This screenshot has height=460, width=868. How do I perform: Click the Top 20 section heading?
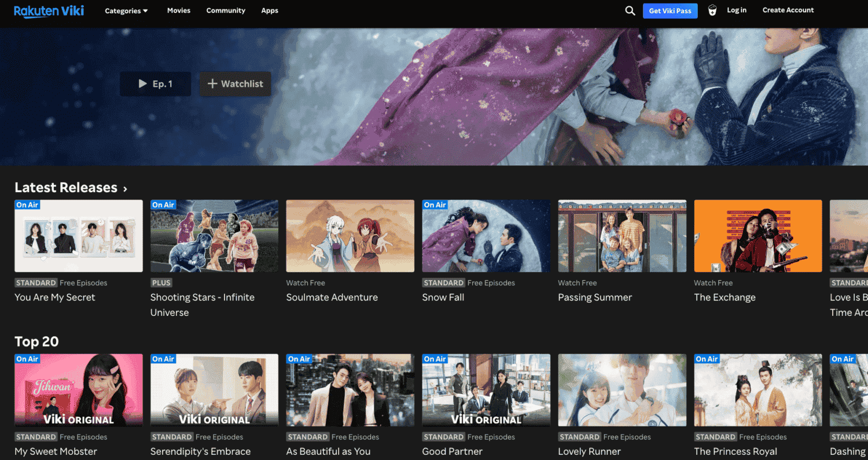pos(36,341)
